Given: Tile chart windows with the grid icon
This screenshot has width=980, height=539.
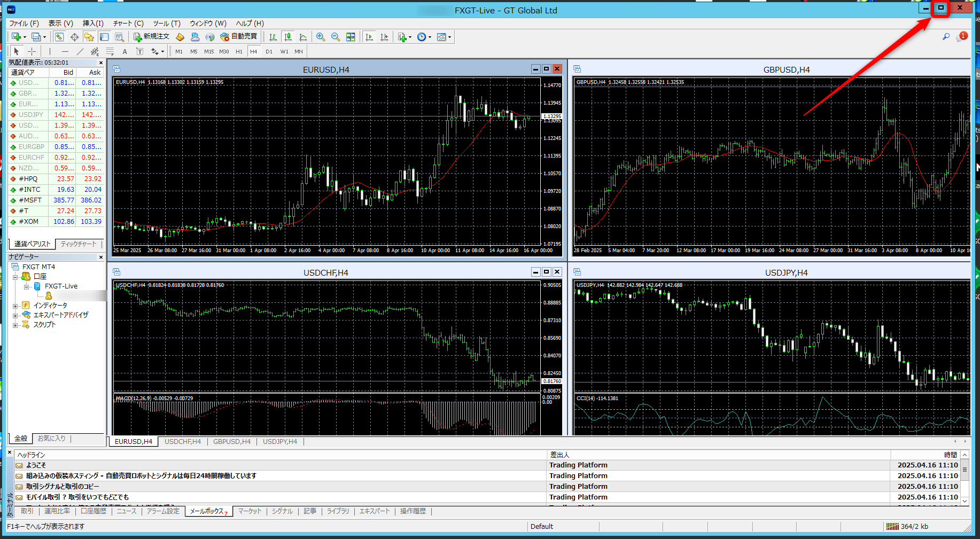Looking at the screenshot, I should coord(351,37).
